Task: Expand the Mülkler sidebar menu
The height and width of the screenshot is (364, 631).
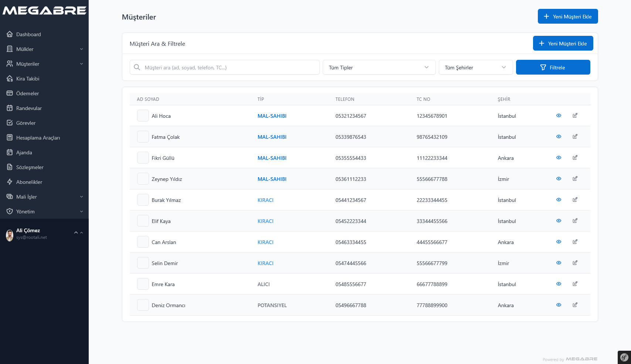Action: (44, 49)
